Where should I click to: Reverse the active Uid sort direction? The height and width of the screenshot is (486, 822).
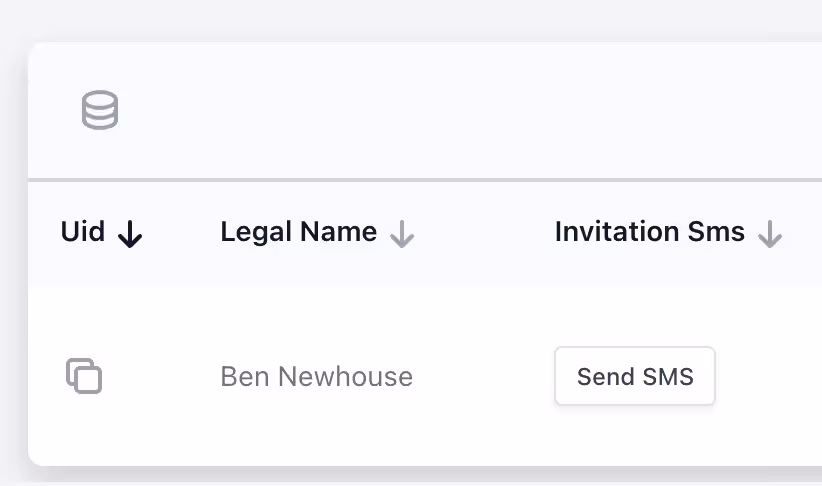(x=130, y=234)
